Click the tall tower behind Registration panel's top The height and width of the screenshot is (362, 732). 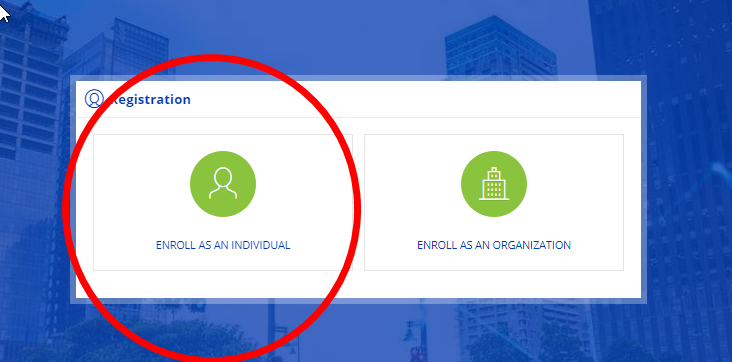pyautogui.click(x=500, y=46)
